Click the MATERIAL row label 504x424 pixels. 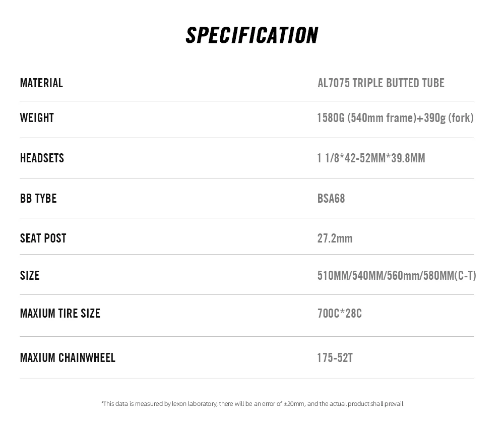[41, 83]
